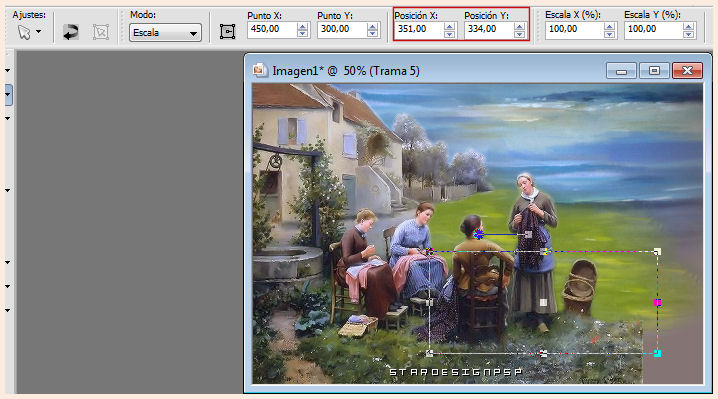This screenshot has width=718, height=399.
Task: Increase Punto Y with the up arrow
Action: click(x=373, y=27)
